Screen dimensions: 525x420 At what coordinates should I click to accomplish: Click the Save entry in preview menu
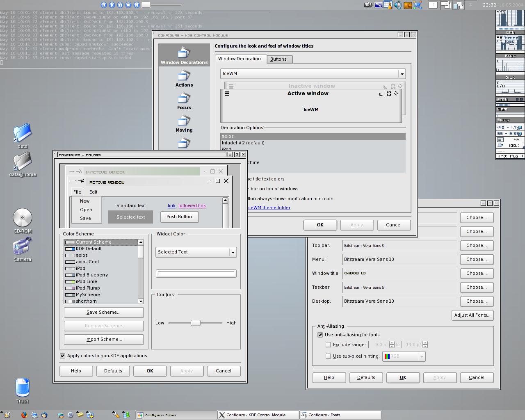coord(86,218)
